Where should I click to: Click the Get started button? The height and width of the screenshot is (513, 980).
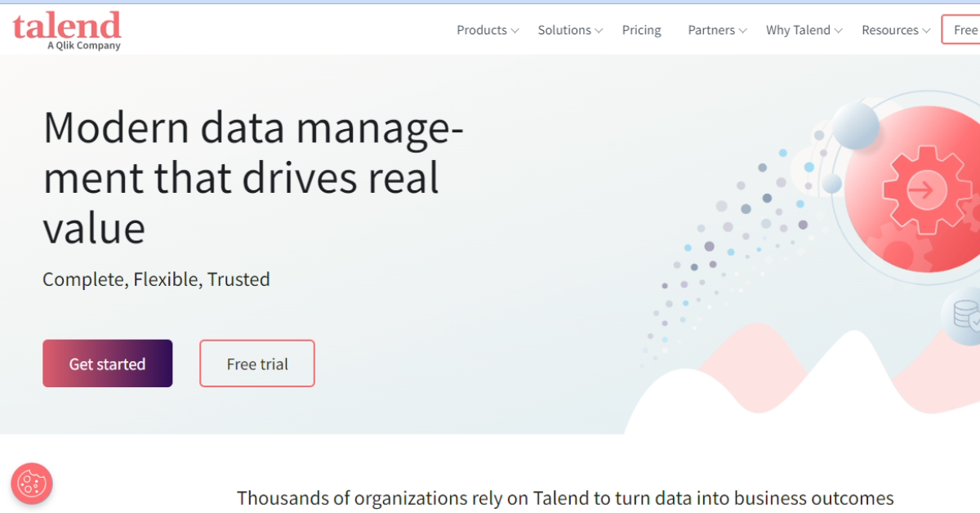[107, 363]
